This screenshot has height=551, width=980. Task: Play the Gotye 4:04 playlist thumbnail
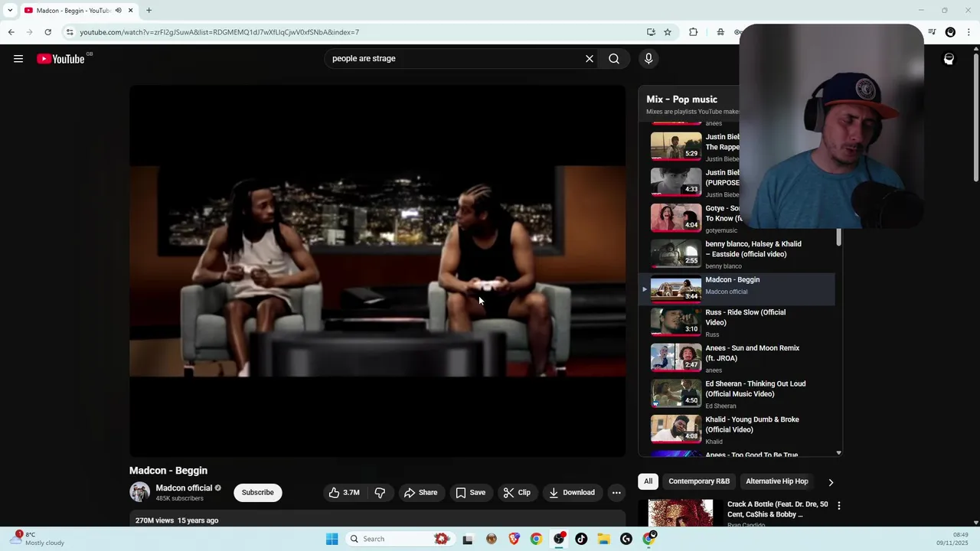(x=676, y=217)
